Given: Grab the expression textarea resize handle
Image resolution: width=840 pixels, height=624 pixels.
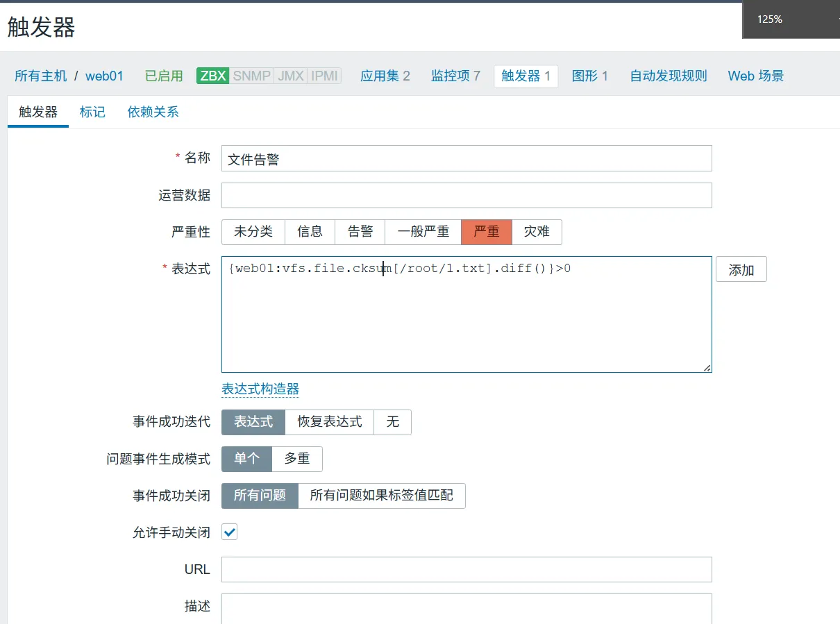Looking at the screenshot, I should (x=707, y=368).
